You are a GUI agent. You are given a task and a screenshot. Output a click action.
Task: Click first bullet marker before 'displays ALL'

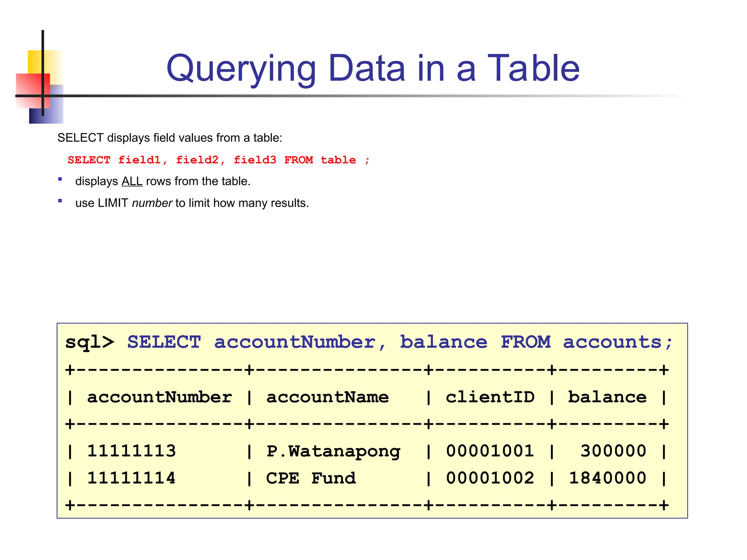(x=60, y=179)
